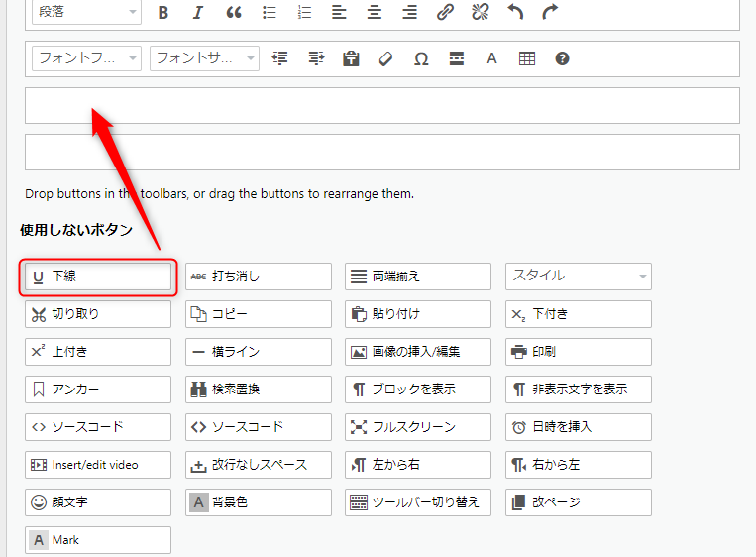The image size is (756, 557).
Task: Select the numbered list icon
Action: coord(304,12)
